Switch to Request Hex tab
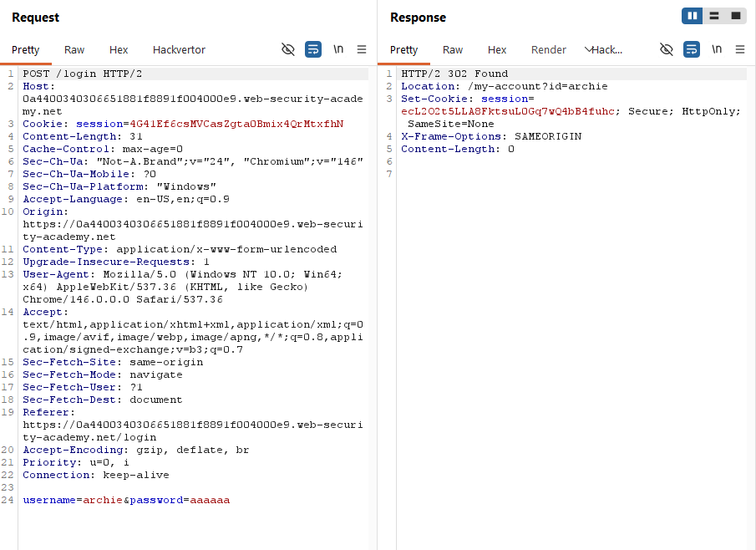The image size is (756, 550). (x=119, y=49)
